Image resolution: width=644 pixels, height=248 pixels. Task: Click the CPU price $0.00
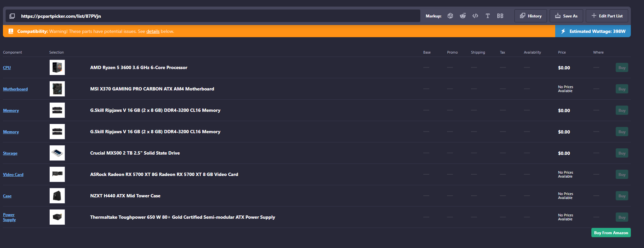[x=564, y=68]
